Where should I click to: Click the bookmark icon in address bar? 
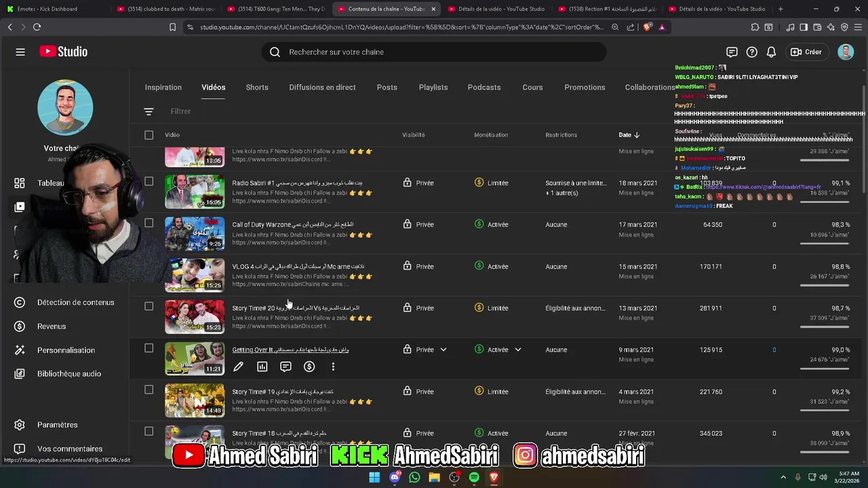pyautogui.click(x=172, y=27)
